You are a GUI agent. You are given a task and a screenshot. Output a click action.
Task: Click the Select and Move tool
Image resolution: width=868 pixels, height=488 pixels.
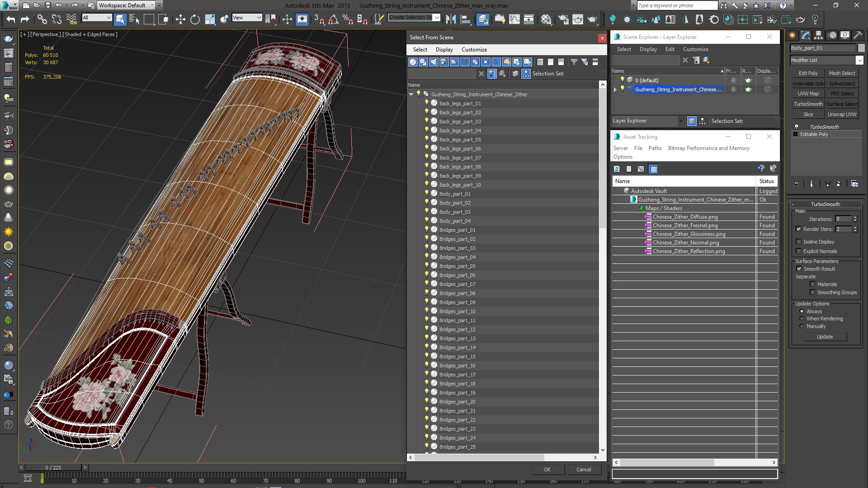point(180,19)
